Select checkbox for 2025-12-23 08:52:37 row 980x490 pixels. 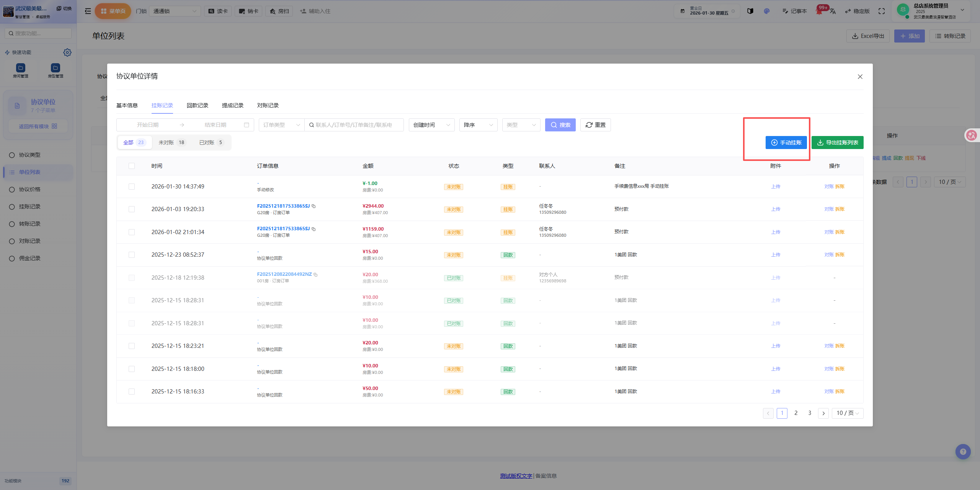coord(132,255)
